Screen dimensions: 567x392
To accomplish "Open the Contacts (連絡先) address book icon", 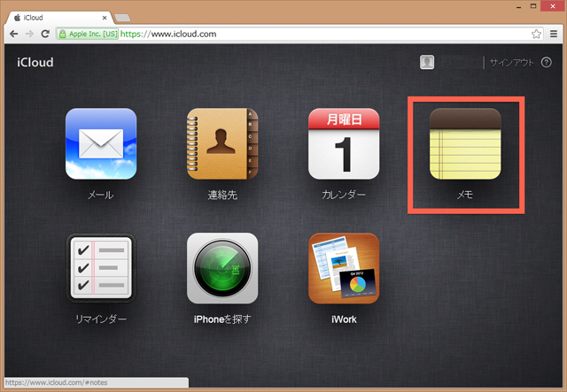I will (x=222, y=144).
